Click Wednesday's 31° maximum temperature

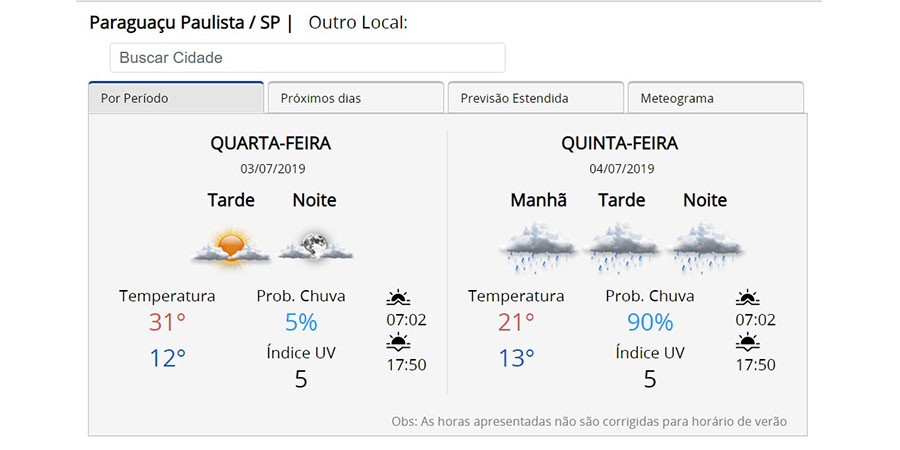point(168,323)
